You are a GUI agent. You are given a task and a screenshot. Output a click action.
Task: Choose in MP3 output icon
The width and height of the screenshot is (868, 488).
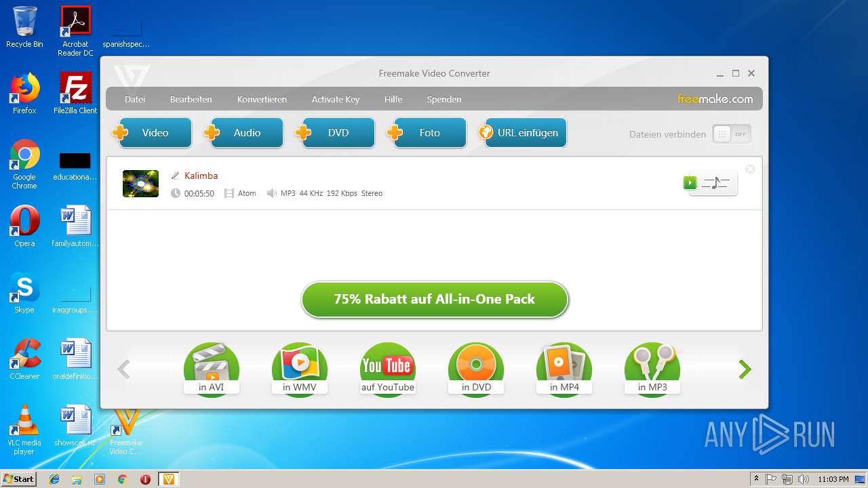pos(652,369)
